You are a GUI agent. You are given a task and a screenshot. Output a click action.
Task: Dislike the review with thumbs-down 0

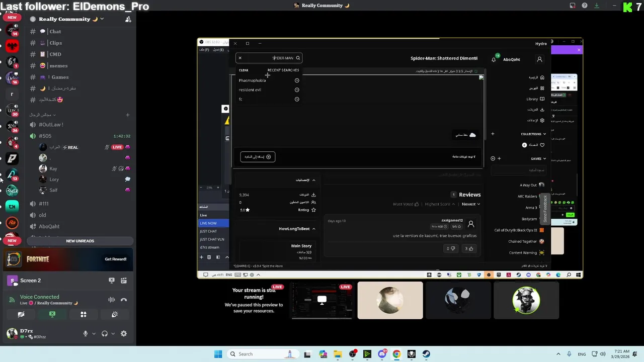pos(451,248)
